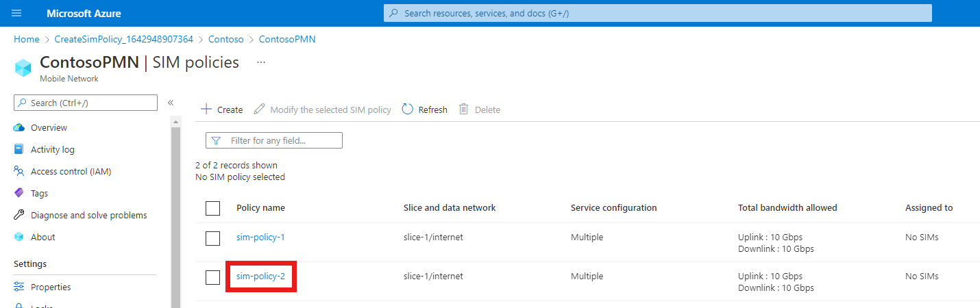Open Activity log in sidebar
980x308 pixels.
52,149
